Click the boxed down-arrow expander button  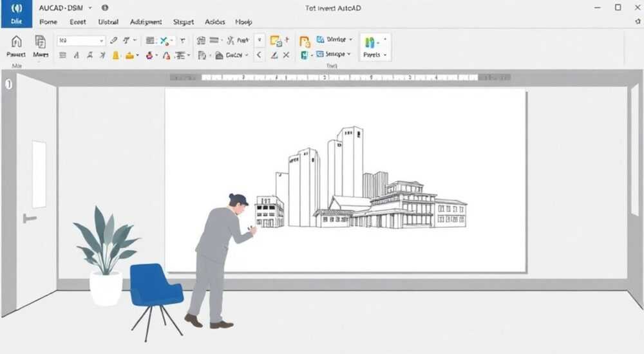[x=259, y=41]
